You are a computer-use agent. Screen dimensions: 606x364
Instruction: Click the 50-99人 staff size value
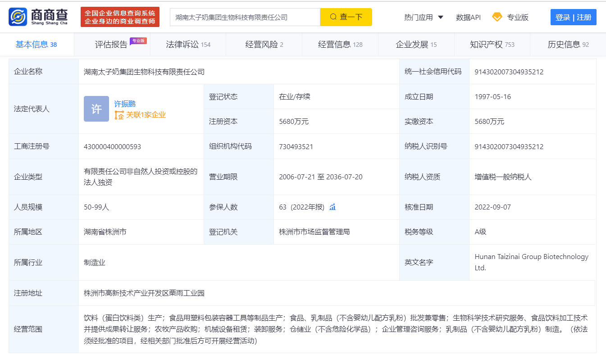[x=96, y=207]
